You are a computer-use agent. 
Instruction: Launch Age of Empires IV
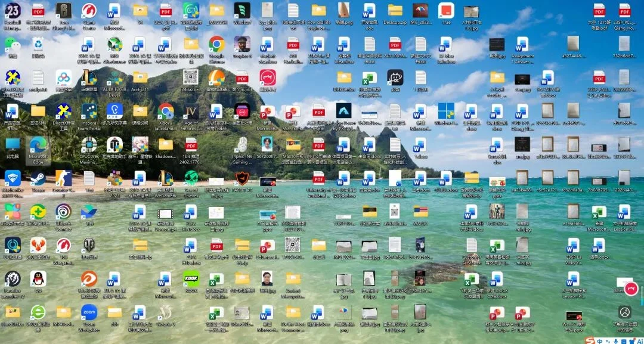coord(191,112)
